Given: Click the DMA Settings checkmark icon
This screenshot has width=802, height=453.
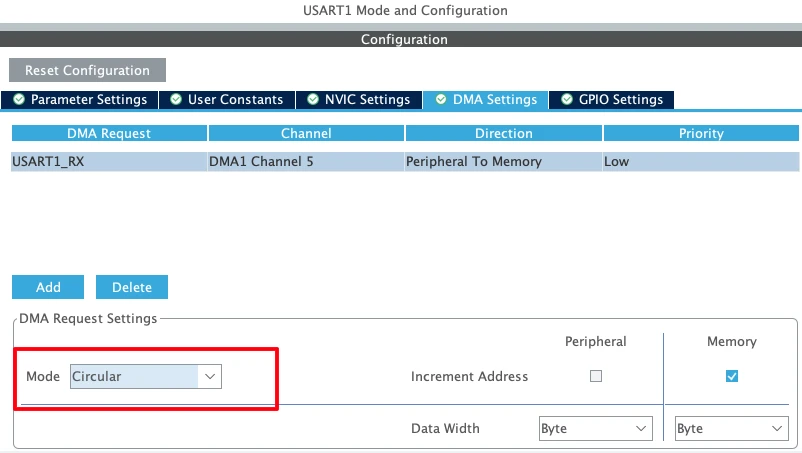Looking at the screenshot, I should tap(441, 100).
